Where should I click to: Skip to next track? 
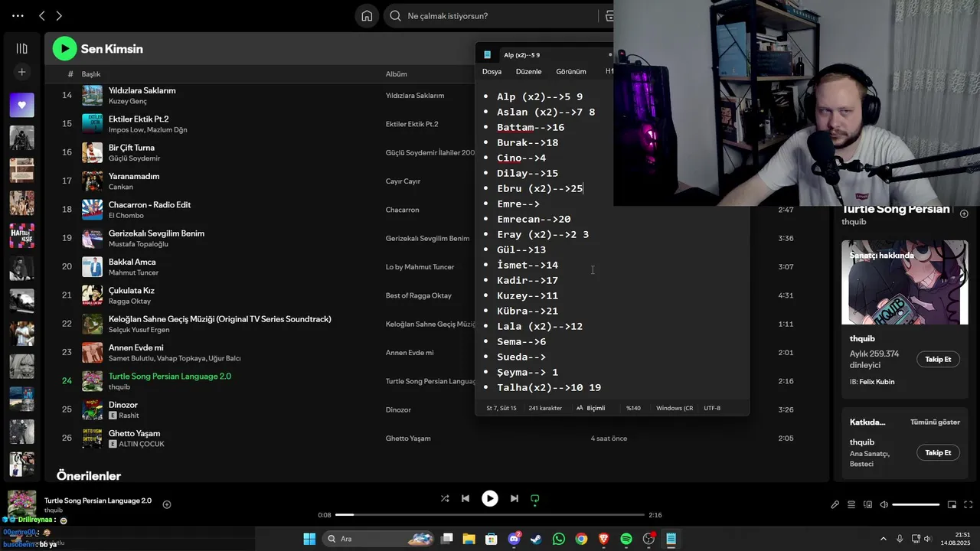tap(514, 498)
